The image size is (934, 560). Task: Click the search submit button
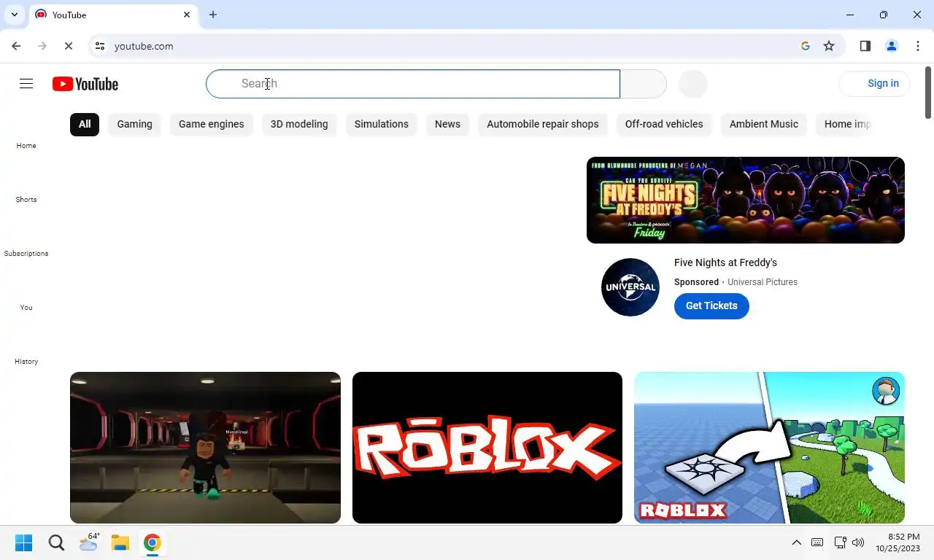[643, 84]
